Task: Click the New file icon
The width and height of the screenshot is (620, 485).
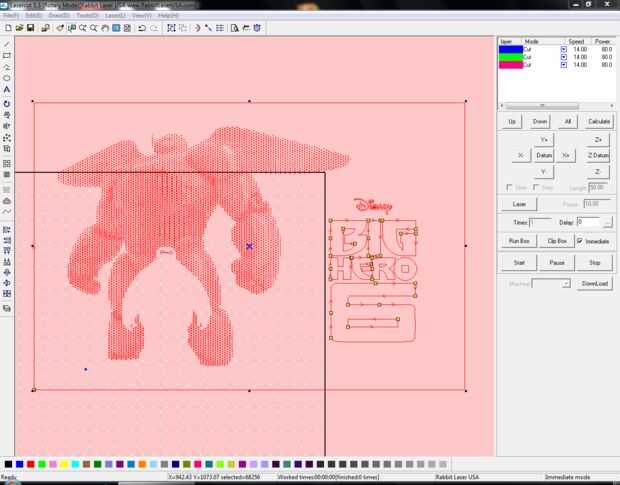Action: pyautogui.click(x=8, y=28)
